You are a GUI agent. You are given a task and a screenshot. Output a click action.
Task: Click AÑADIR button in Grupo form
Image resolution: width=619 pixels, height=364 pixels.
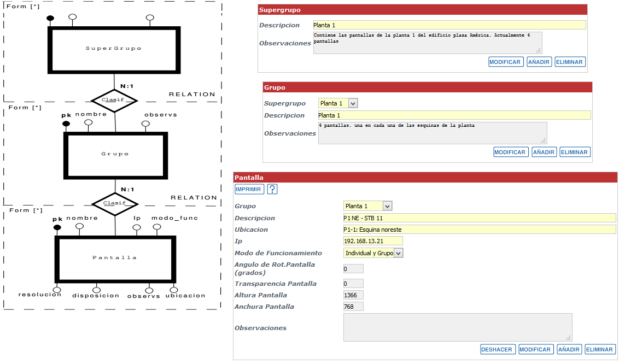(x=544, y=152)
